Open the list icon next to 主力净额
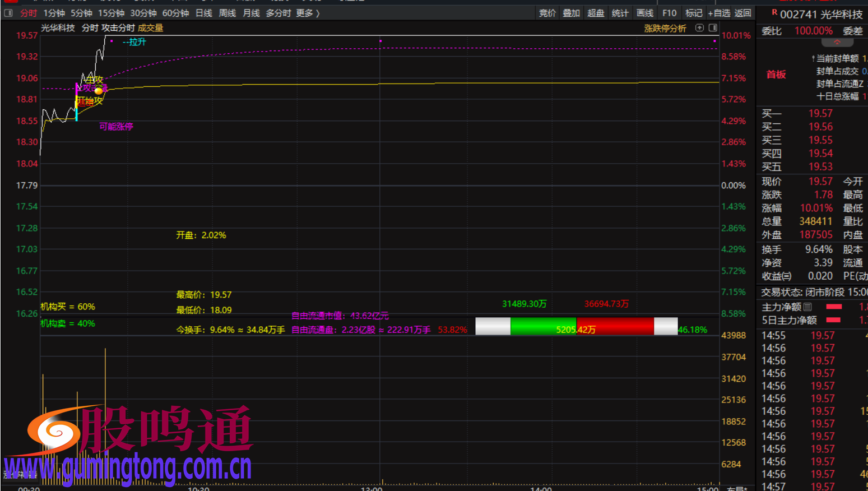This screenshot has height=491, width=868. [x=807, y=307]
